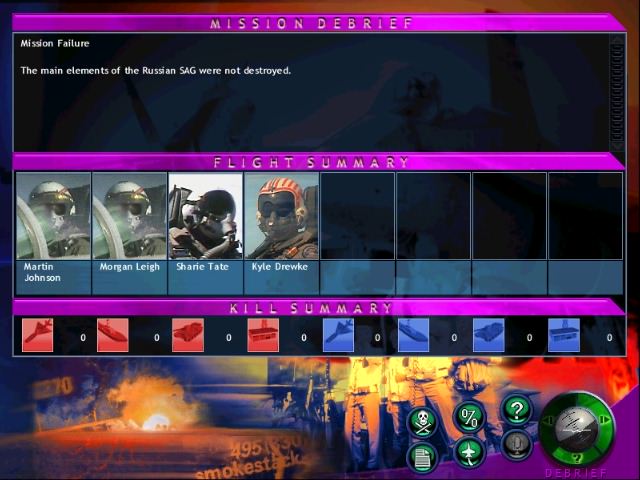Viewport: 640px width, 480px height.
Task: Click the skull and crossbones icon
Action: tap(422, 422)
